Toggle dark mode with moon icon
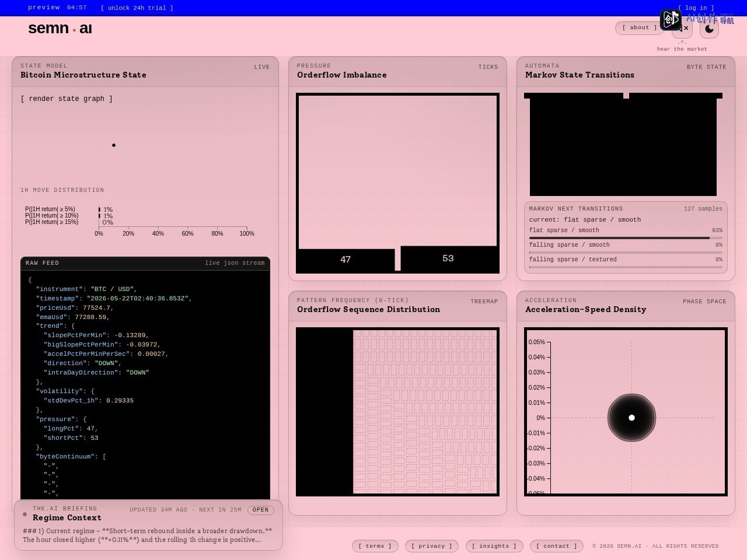The width and height of the screenshot is (747, 560). click(709, 29)
